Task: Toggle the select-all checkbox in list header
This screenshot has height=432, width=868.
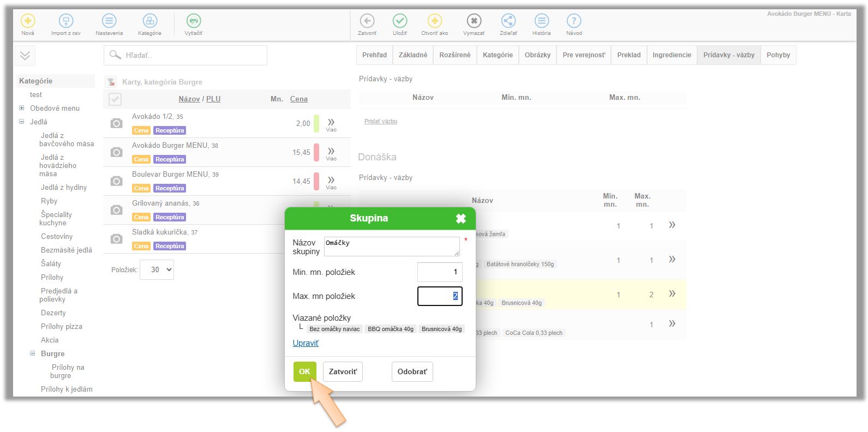Action: pyautogui.click(x=115, y=99)
